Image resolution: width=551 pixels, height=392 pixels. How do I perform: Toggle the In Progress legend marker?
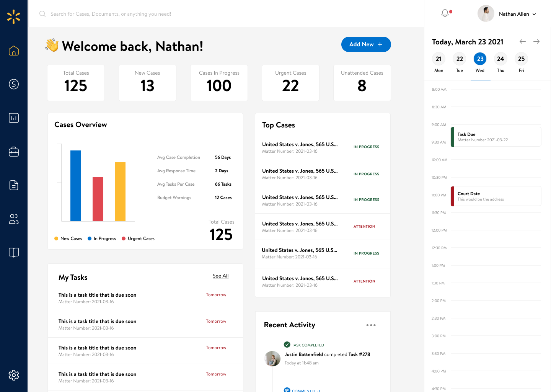pyautogui.click(x=89, y=238)
